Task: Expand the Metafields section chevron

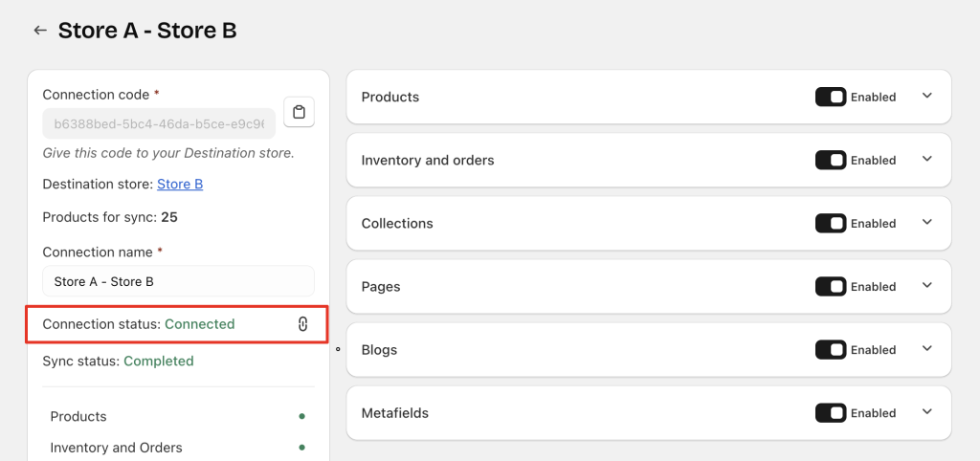Action: [925, 411]
